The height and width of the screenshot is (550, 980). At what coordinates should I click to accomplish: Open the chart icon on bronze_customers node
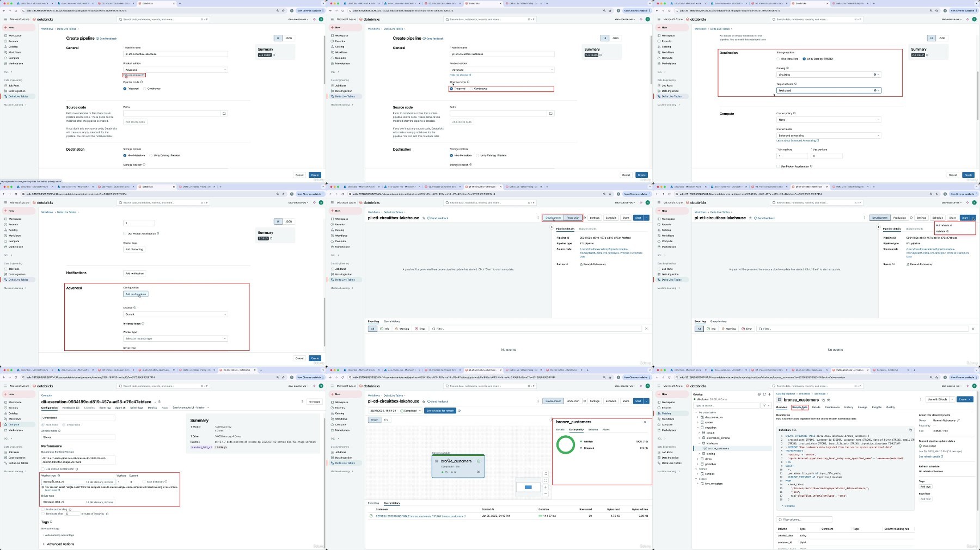(479, 472)
